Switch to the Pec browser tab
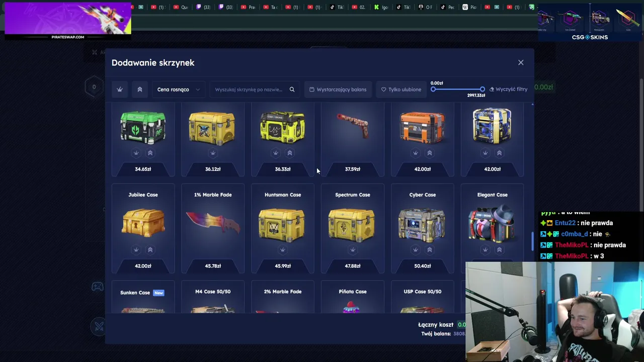 coord(447,7)
